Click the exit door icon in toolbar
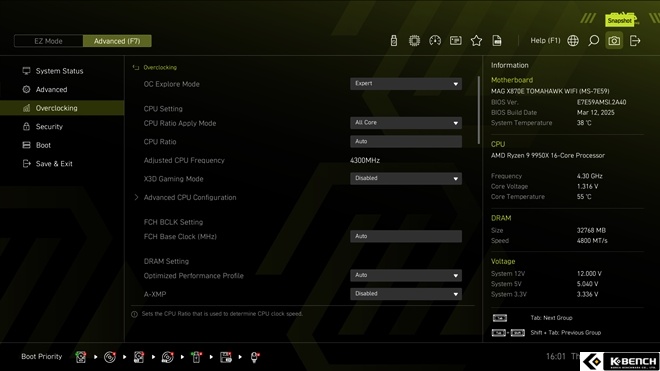 point(635,41)
